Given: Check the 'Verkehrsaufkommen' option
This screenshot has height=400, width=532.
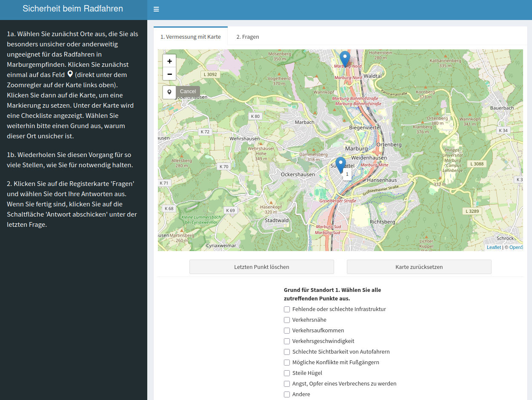Looking at the screenshot, I should point(287,331).
